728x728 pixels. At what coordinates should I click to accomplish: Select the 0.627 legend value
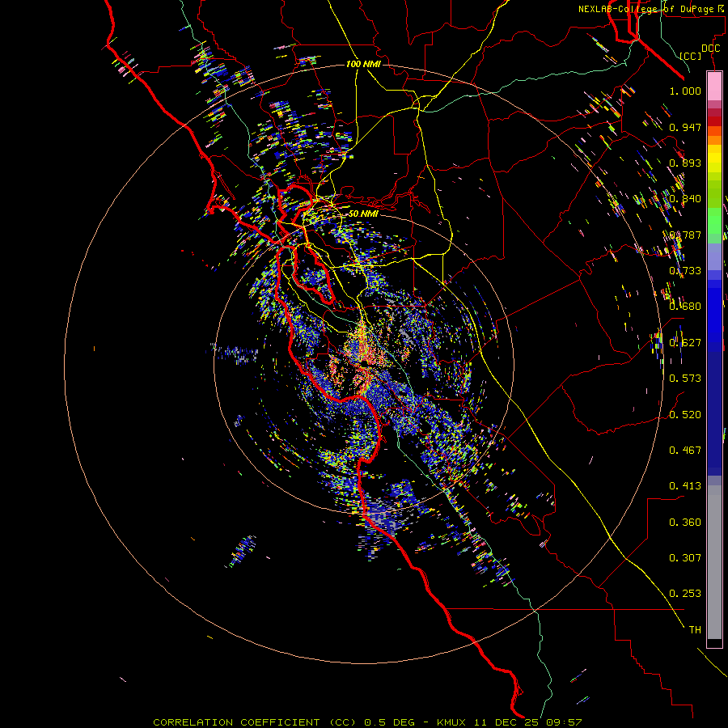[685, 343]
